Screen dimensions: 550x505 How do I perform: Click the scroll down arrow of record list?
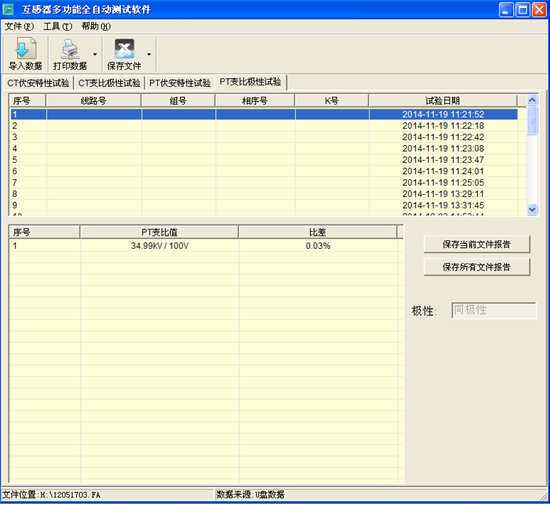pyautogui.click(x=532, y=210)
